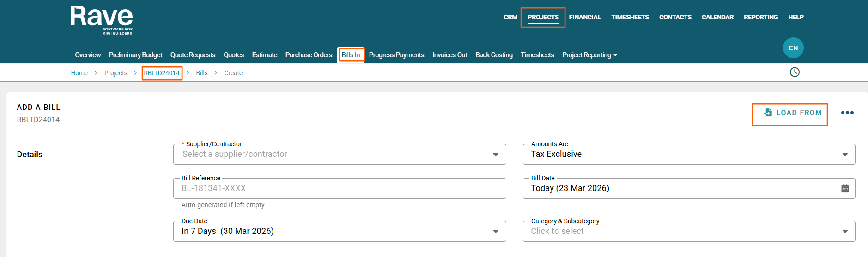Open the Financial menu
The width and height of the screenshot is (868, 257).
coord(585,17)
